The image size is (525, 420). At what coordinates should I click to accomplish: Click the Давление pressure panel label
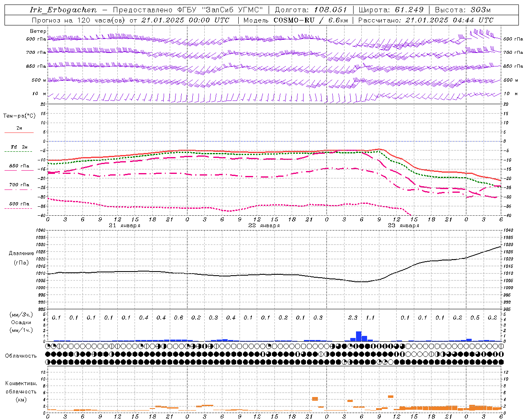click(21, 253)
